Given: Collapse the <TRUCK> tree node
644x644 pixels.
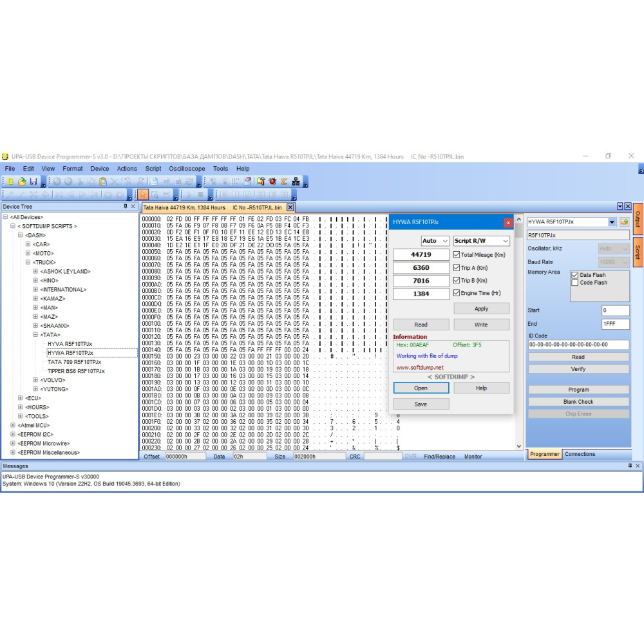Looking at the screenshot, I should [x=28, y=262].
